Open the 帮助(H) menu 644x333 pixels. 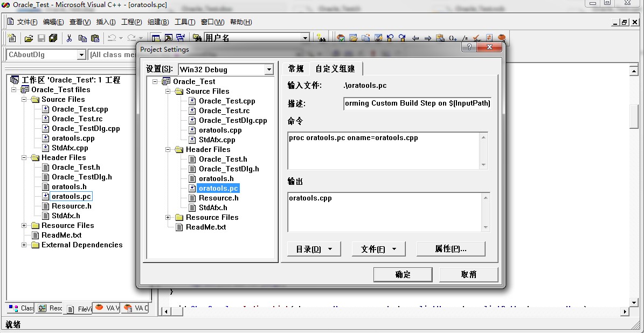241,22
